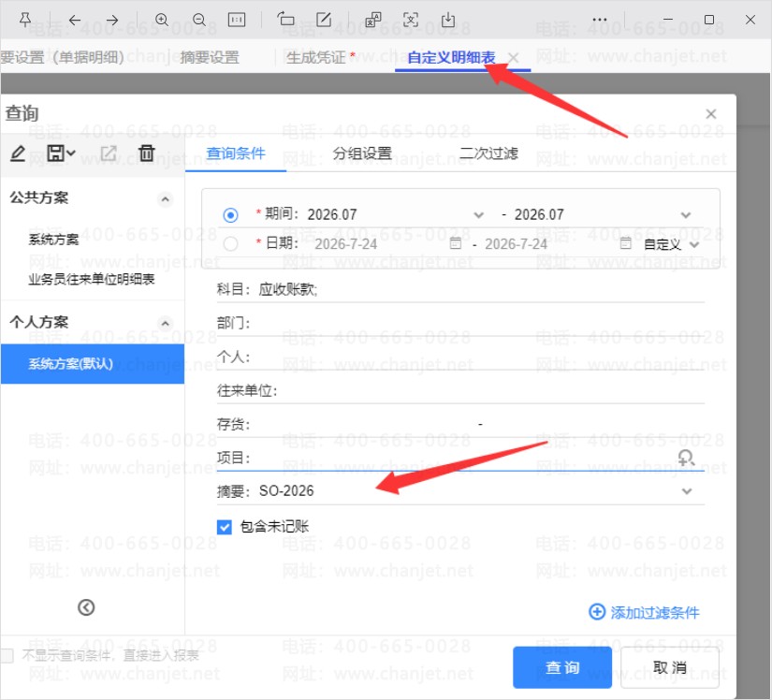Screen dimensions: 772x700
Task: Click the blue 查询 button
Action: pyautogui.click(x=562, y=667)
